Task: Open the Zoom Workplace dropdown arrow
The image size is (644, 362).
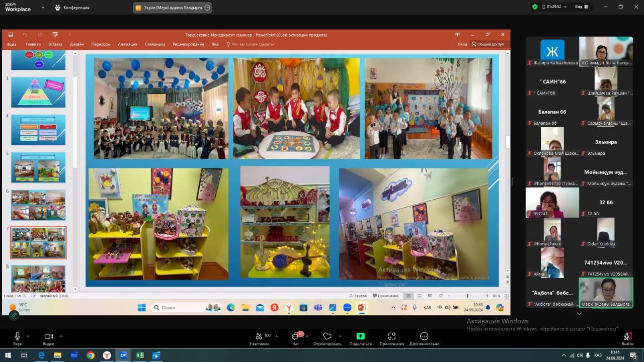Action: [x=42, y=8]
